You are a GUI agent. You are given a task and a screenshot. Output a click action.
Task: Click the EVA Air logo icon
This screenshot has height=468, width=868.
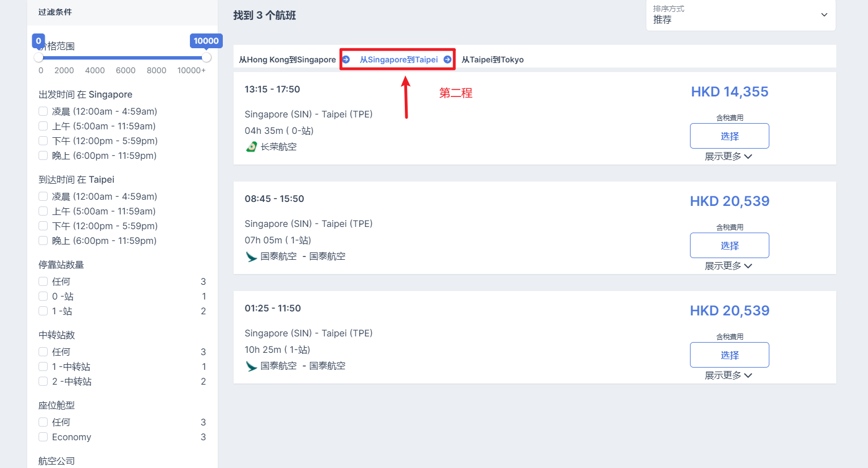click(x=251, y=147)
